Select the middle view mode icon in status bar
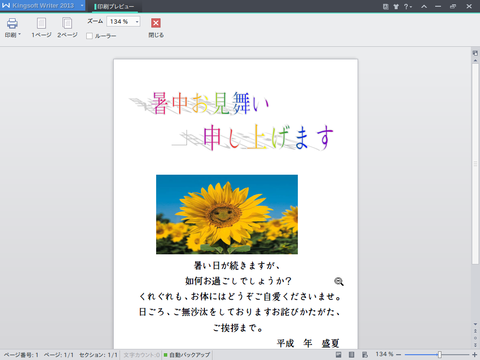Screen dimensions: 480x360 tap(351, 355)
